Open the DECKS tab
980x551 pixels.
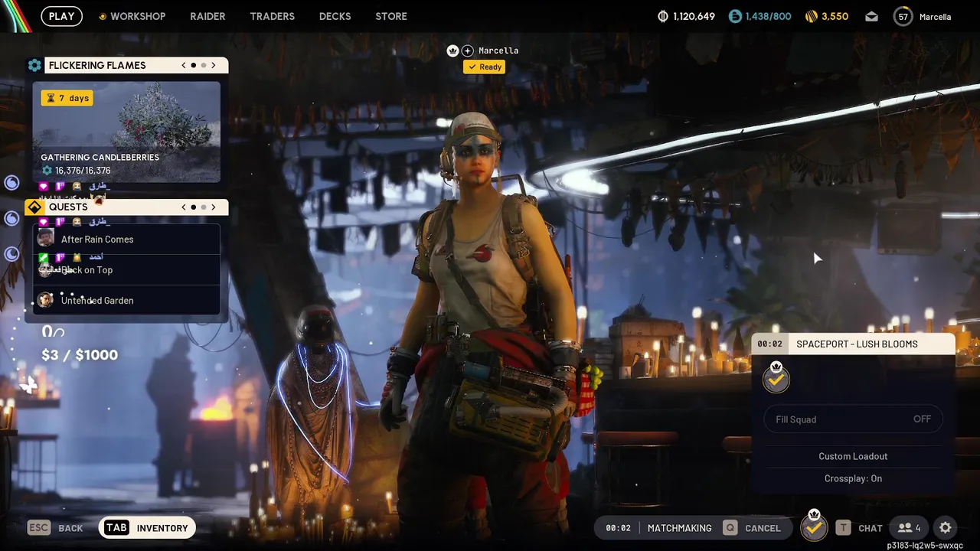point(335,16)
